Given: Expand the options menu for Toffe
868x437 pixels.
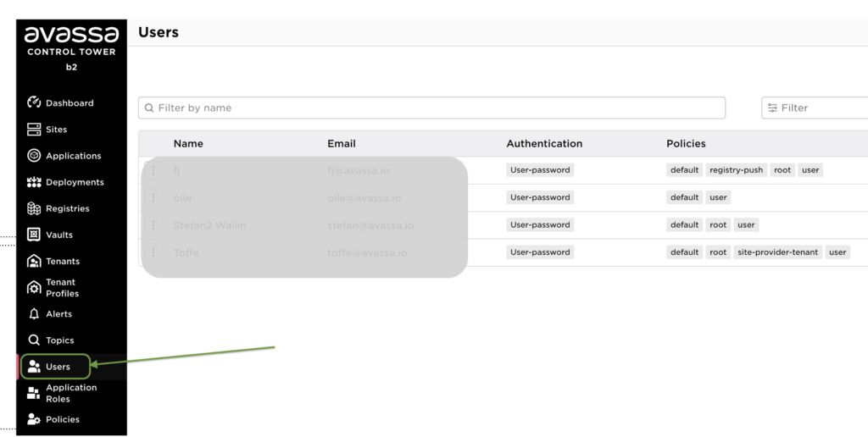Looking at the screenshot, I should tap(153, 252).
